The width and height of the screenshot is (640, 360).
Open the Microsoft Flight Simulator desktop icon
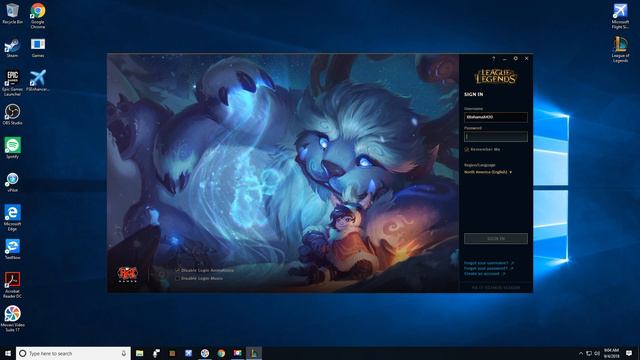click(620, 16)
